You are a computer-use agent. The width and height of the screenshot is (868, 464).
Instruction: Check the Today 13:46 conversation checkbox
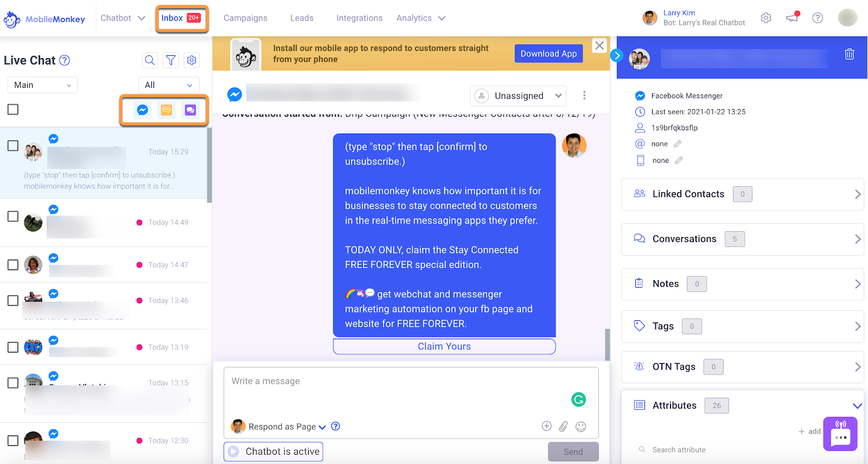point(13,301)
